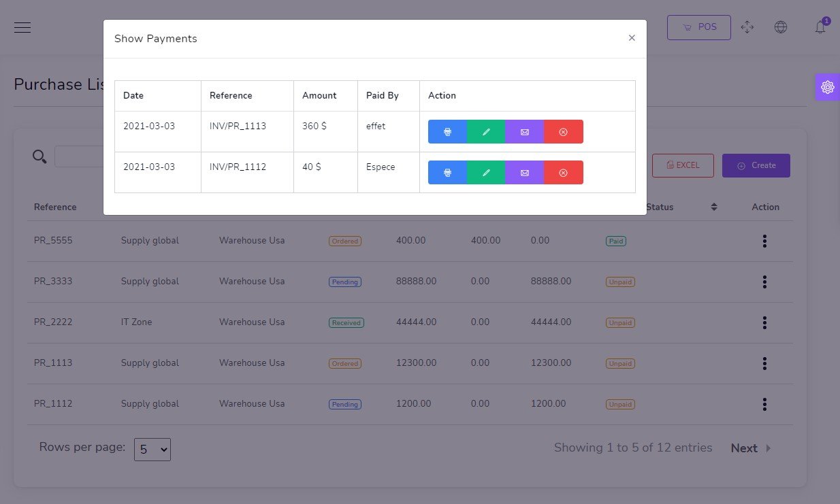The height and width of the screenshot is (504, 840).
Task: Send email for INV/PR_1112 payment
Action: coord(524,173)
